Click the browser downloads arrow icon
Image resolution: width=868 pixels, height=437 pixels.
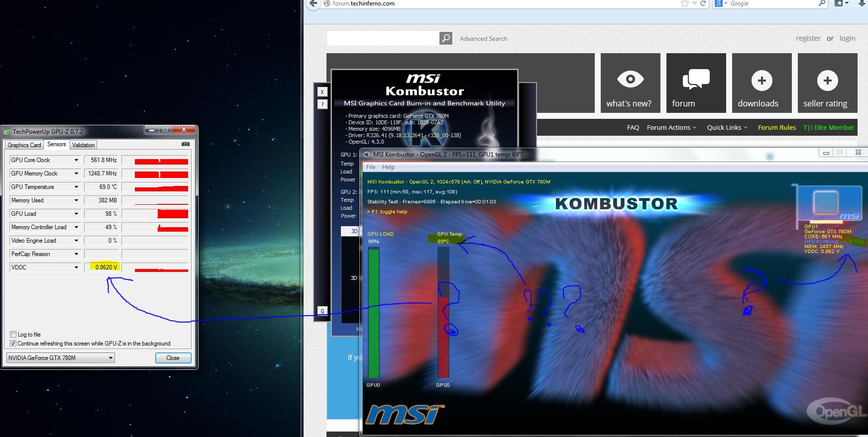(x=863, y=3)
